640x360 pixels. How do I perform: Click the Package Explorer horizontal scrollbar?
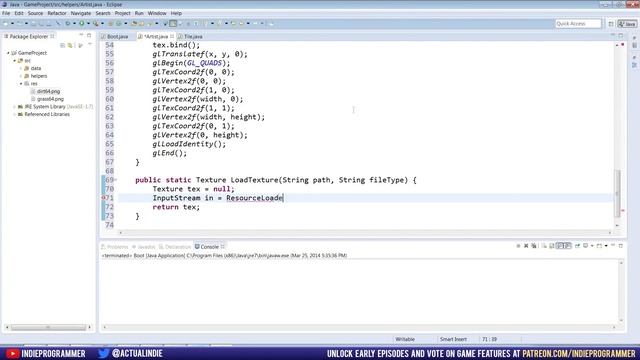tap(48, 327)
